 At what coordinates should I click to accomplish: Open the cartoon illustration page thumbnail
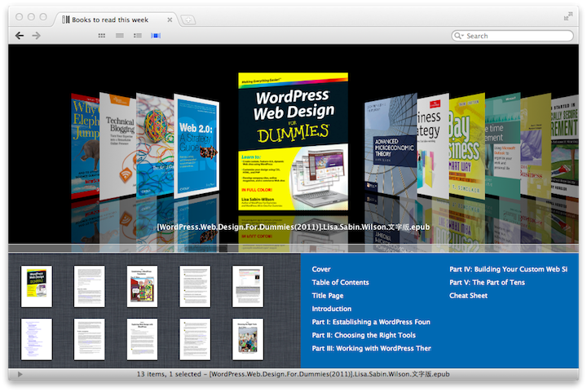coord(142,287)
